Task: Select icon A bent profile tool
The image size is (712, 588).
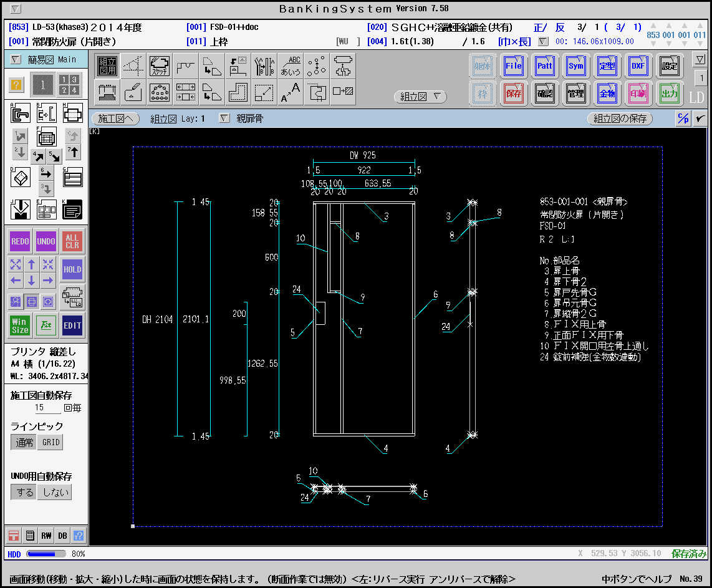Action: pyautogui.click(x=19, y=113)
